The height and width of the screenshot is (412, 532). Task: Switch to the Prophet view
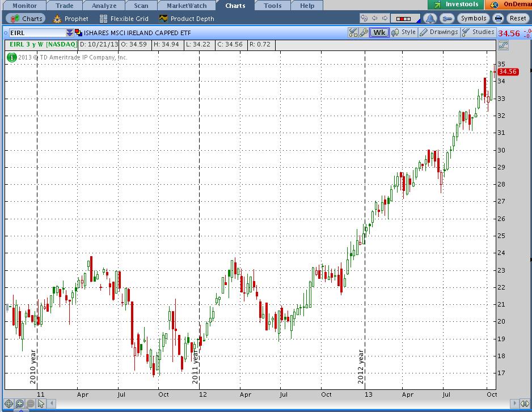tap(70, 19)
